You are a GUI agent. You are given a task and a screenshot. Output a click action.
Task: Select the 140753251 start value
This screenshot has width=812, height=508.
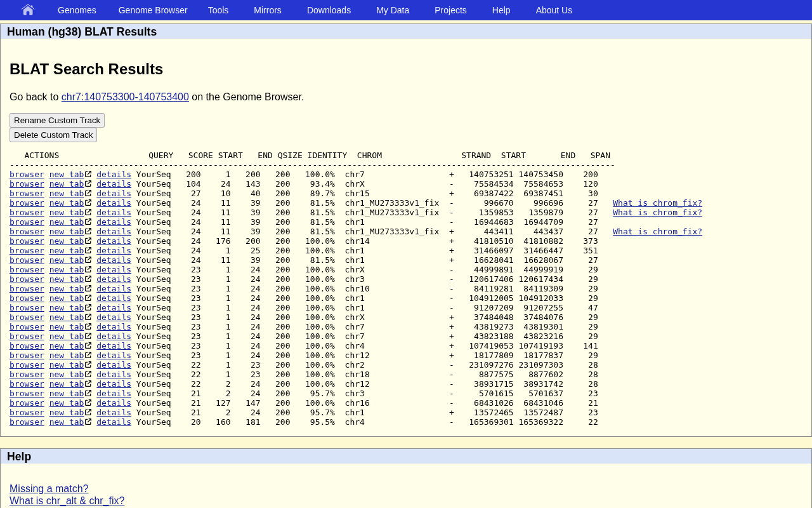tap(491, 175)
